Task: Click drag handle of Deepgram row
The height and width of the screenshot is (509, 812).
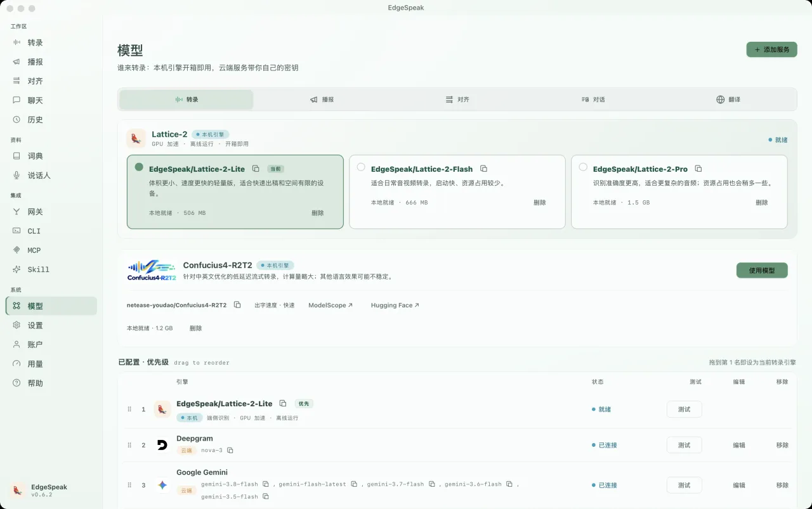Action: (129, 445)
